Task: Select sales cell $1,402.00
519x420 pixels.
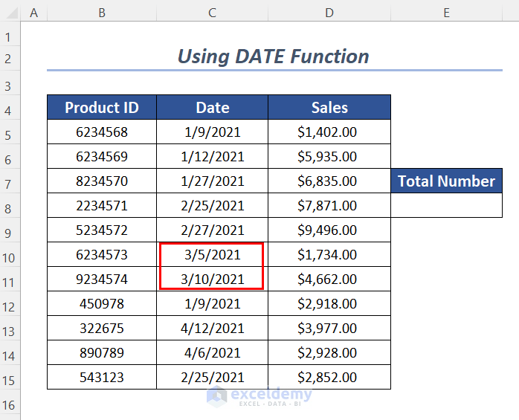Action: pos(329,132)
